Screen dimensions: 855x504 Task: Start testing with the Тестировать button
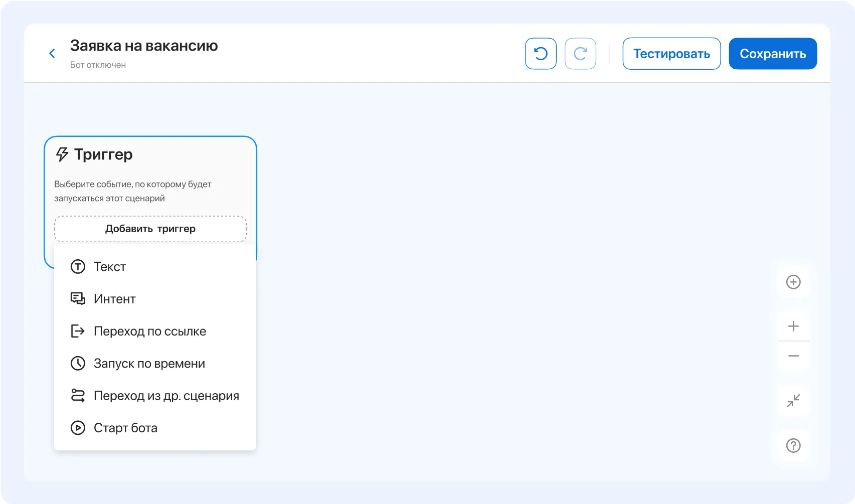pyautogui.click(x=671, y=53)
